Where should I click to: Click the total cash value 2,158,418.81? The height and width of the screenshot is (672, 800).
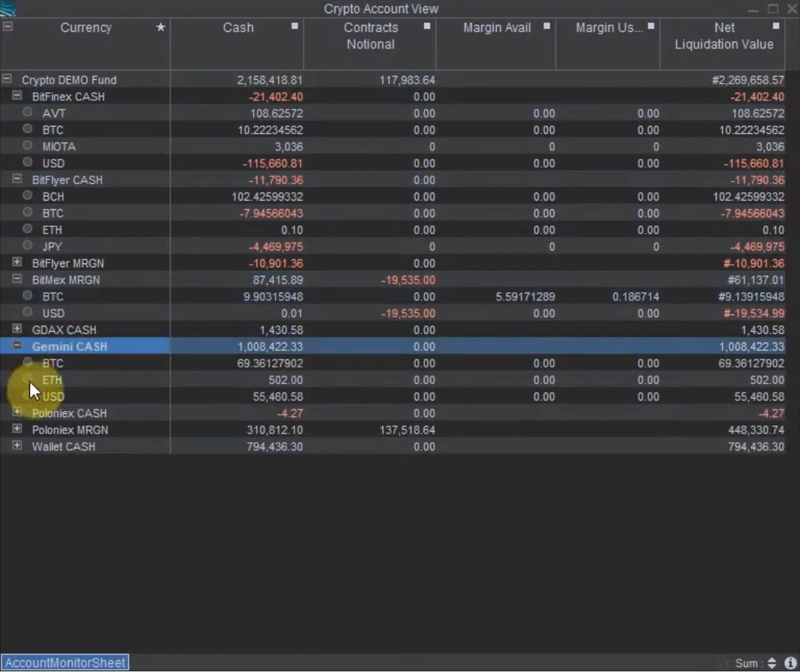coord(270,80)
